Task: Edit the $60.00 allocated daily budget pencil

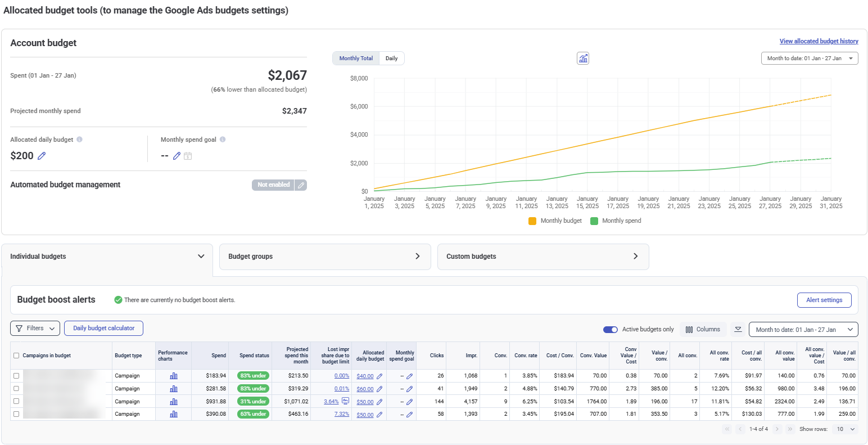Action: [379, 389]
